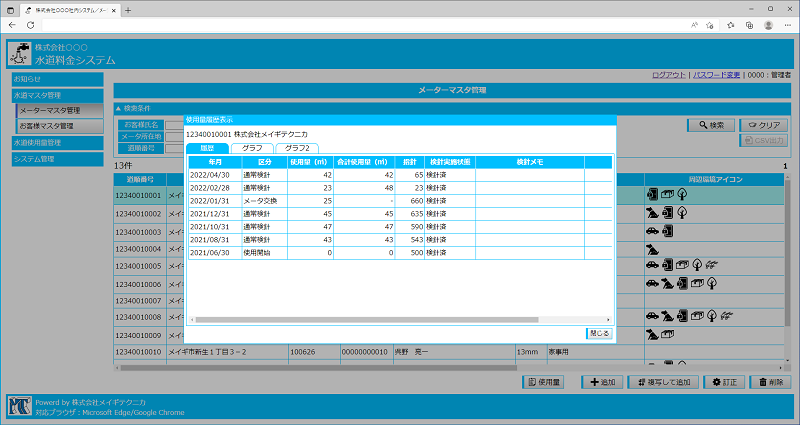Image resolution: width=800 pixels, height=425 pixels.
Task: Click the 検索 search button
Action: click(x=711, y=125)
